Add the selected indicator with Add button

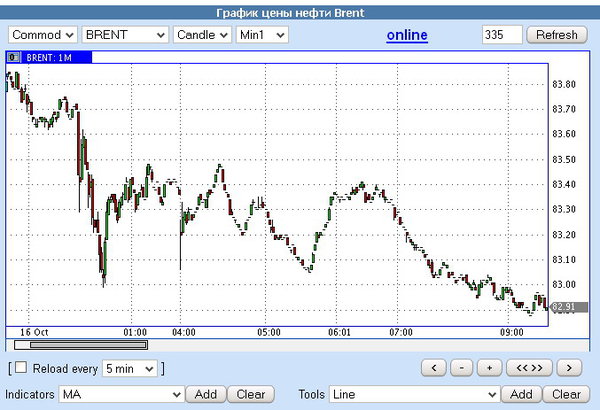point(205,394)
